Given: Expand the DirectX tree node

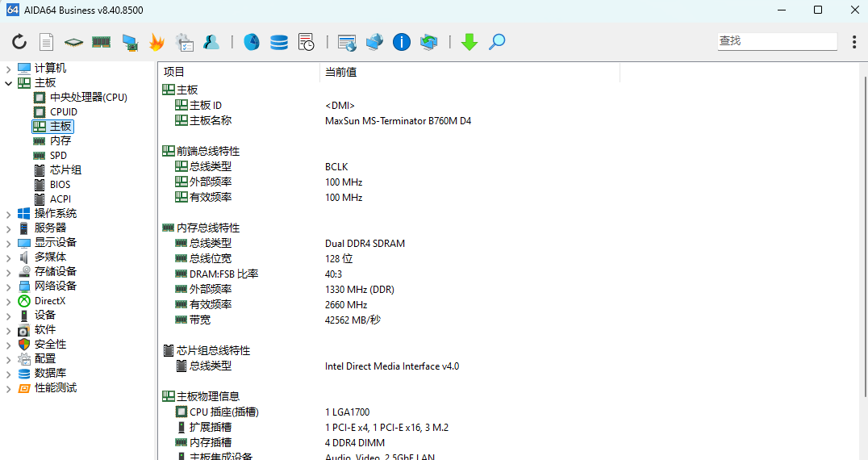Looking at the screenshot, I should pyautogui.click(x=8, y=301).
